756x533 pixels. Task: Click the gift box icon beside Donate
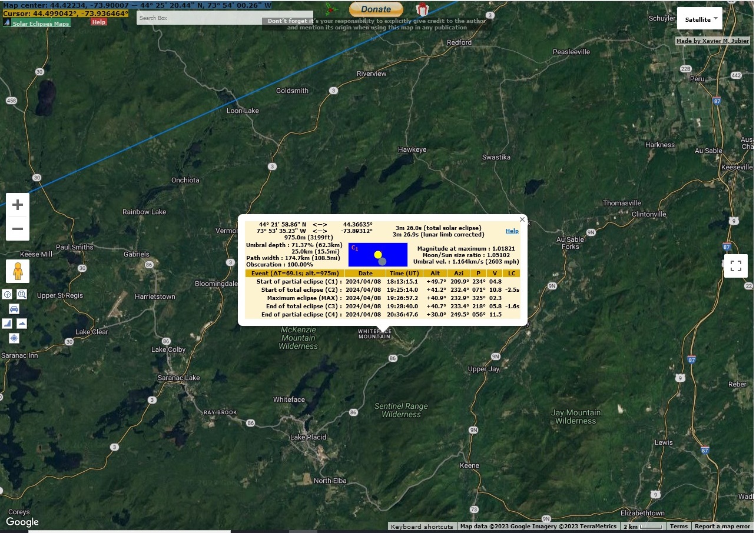[421, 10]
